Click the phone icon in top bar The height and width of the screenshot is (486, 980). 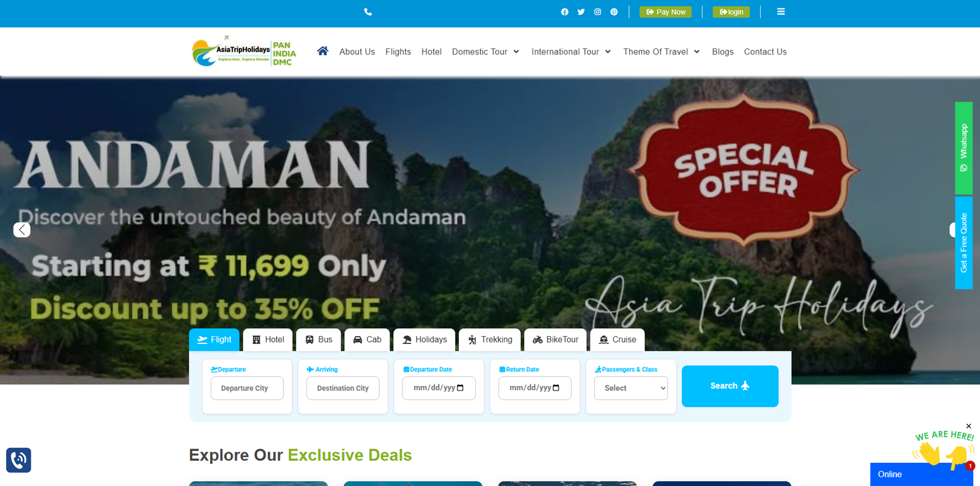(367, 12)
